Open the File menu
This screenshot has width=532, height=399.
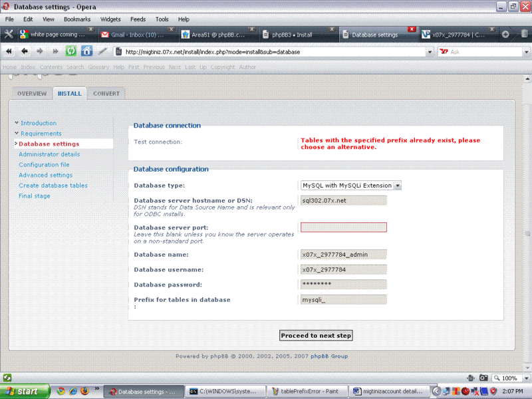(9, 19)
